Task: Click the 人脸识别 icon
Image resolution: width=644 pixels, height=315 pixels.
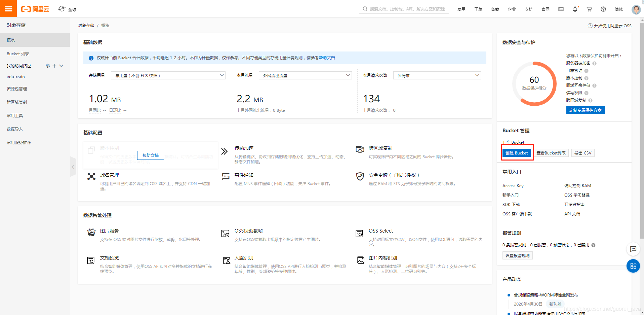Action: click(227, 260)
